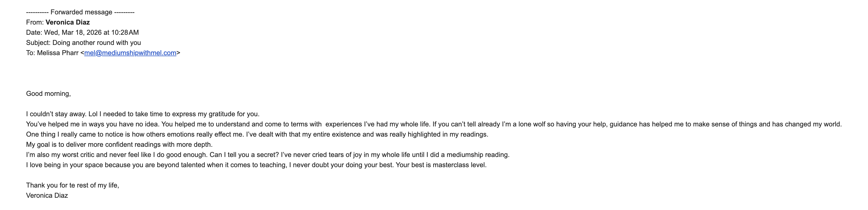This screenshot has width=868, height=210.
Task: Click the line starting "One thing I really came"
Action: pyautogui.click(x=257, y=134)
